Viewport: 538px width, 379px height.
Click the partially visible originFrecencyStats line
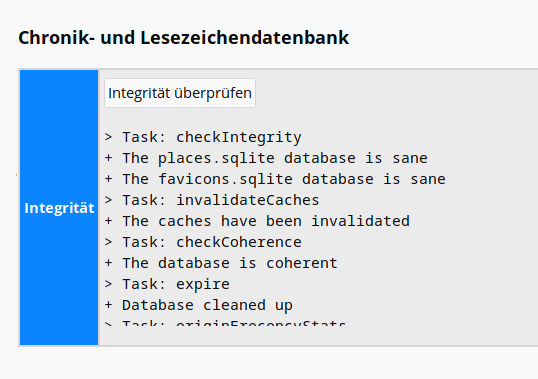(x=225, y=322)
